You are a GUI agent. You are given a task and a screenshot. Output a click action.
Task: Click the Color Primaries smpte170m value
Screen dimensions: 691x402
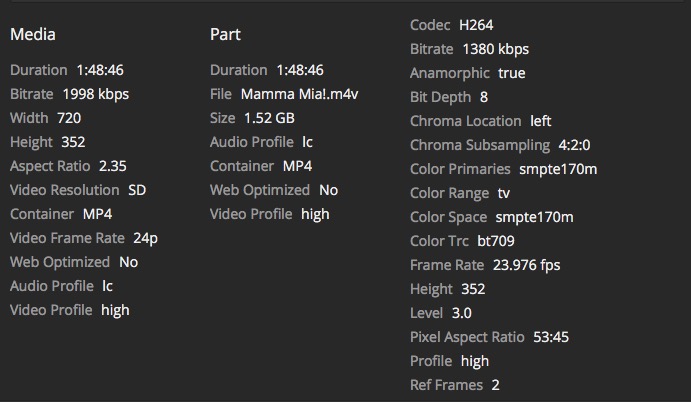coord(558,169)
